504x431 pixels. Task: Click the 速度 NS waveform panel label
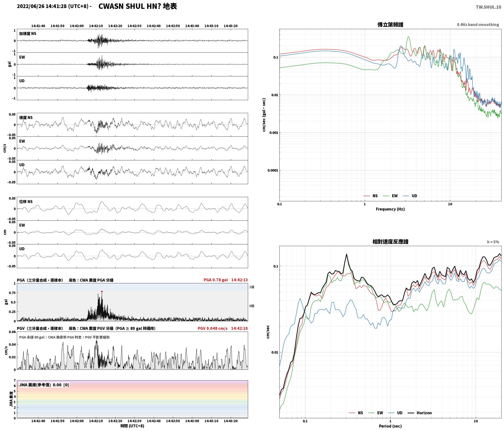coord(26,118)
